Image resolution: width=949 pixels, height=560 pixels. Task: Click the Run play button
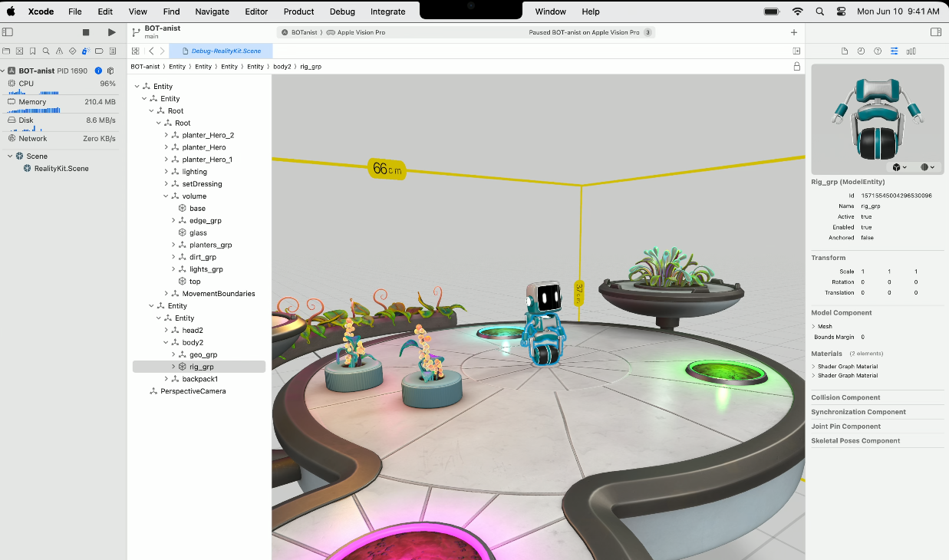[x=112, y=32]
